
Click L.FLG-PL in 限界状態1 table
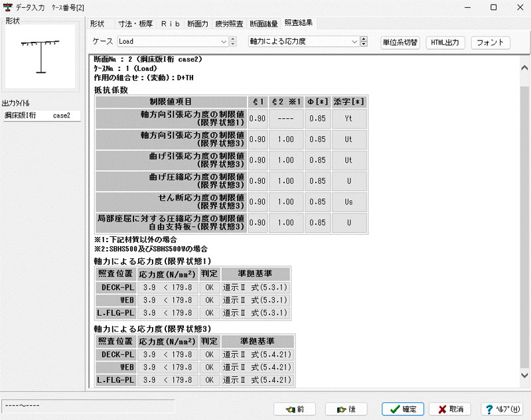(x=115, y=313)
